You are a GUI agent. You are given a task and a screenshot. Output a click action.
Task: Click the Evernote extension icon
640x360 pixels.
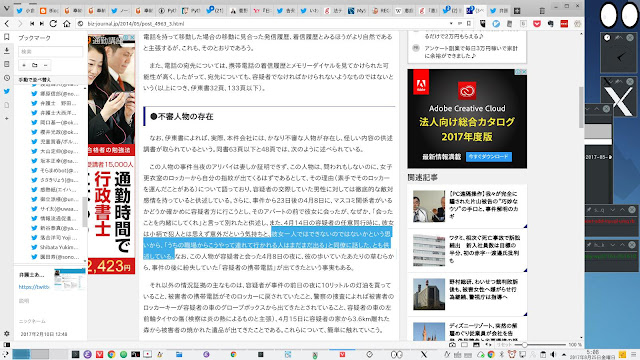[550, 24]
